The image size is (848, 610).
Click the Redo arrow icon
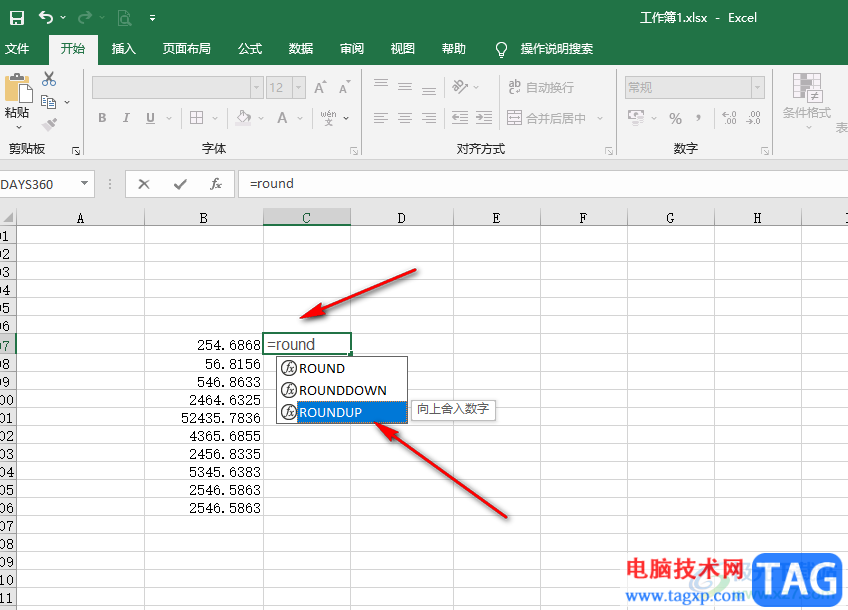(x=85, y=18)
